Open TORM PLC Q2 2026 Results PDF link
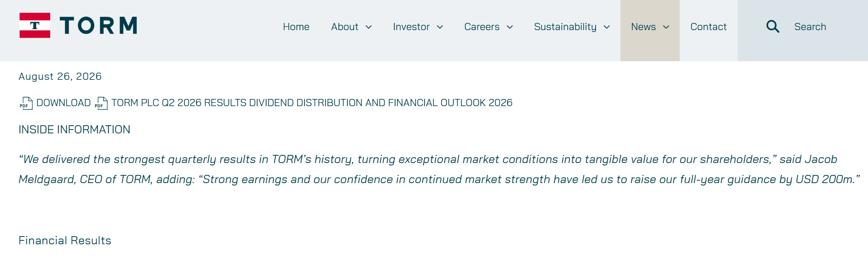The height and width of the screenshot is (261, 868). [312, 103]
